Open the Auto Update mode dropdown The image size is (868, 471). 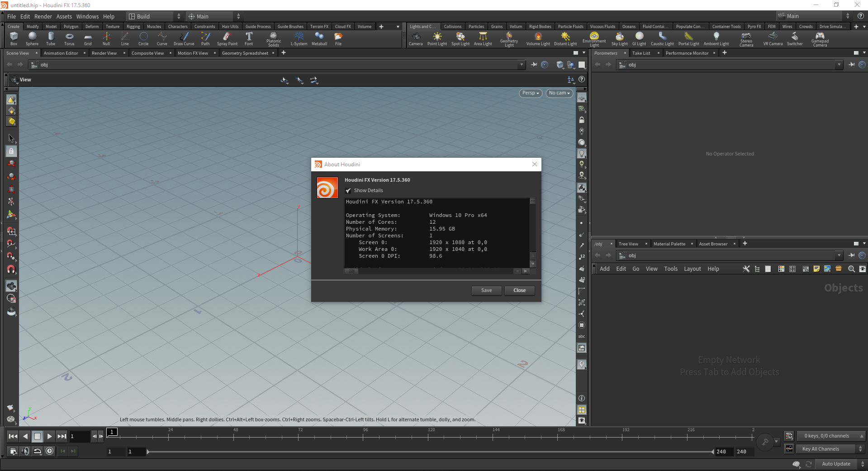(x=840, y=464)
